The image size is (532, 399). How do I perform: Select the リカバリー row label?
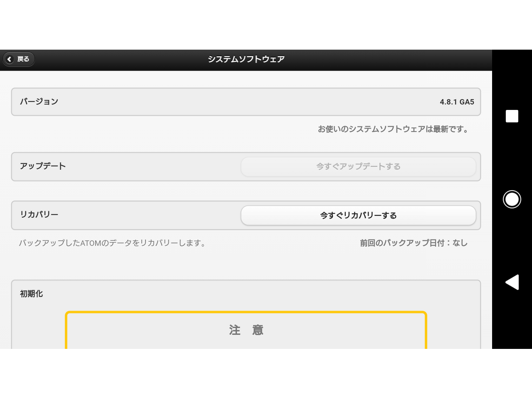[x=39, y=215]
